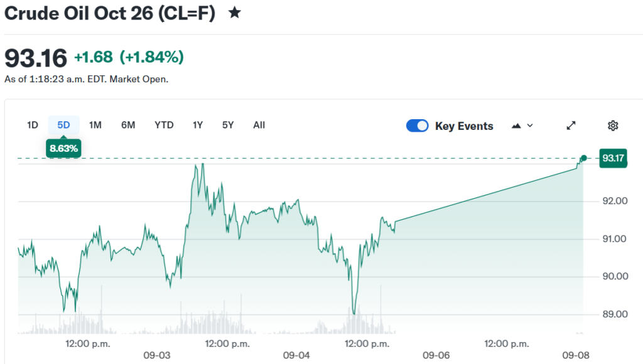Toggle Key Events switch off
Screen dimensions: 643x364
coord(417,126)
